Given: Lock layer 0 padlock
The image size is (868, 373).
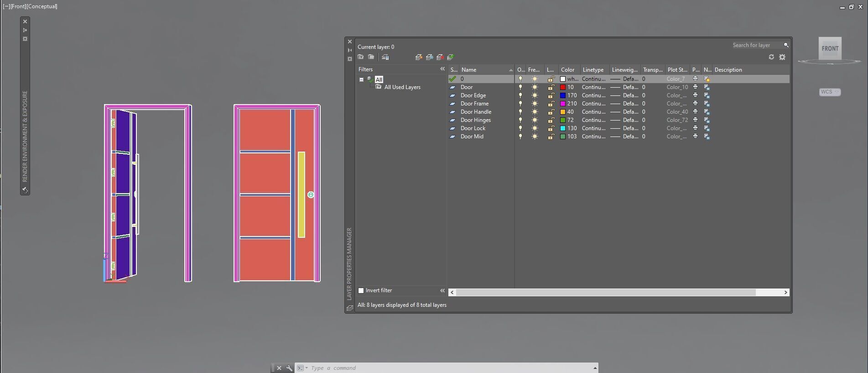Looking at the screenshot, I should point(551,79).
